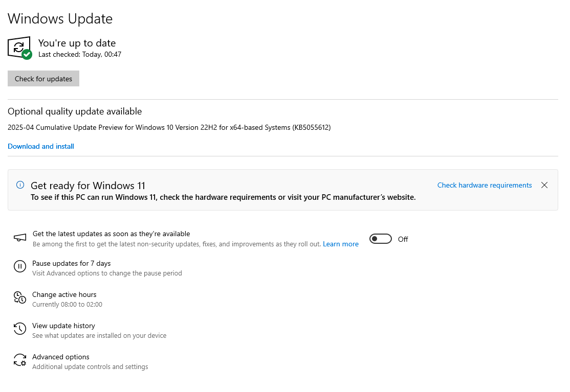Image resolution: width=570 pixels, height=392 pixels.
Task: Click the Windows Update sync status icon
Action: pos(19,48)
